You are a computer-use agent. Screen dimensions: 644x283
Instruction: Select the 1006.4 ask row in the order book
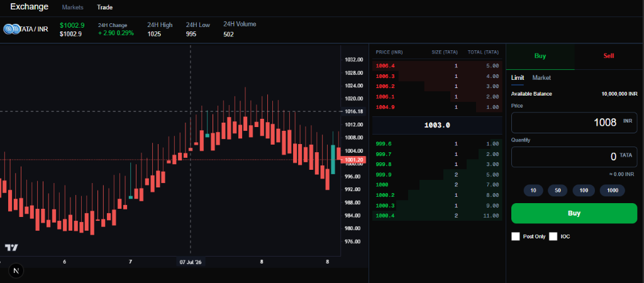pyautogui.click(x=437, y=65)
